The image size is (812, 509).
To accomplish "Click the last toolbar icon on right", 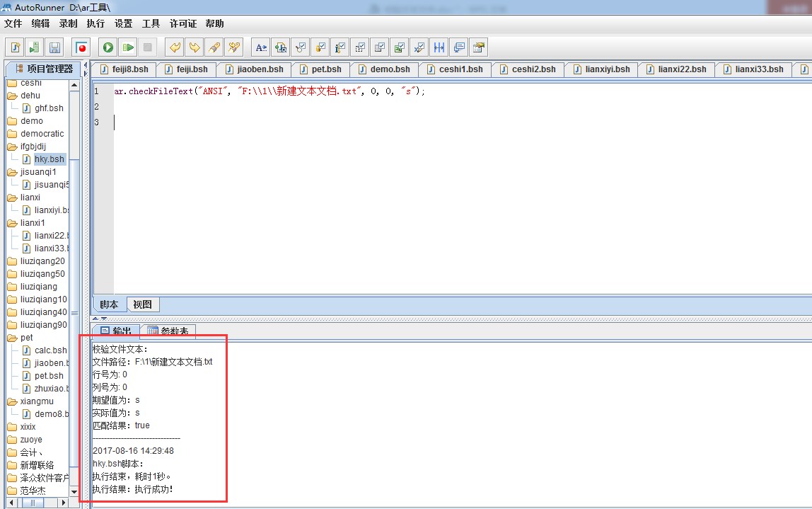I will pos(479,47).
